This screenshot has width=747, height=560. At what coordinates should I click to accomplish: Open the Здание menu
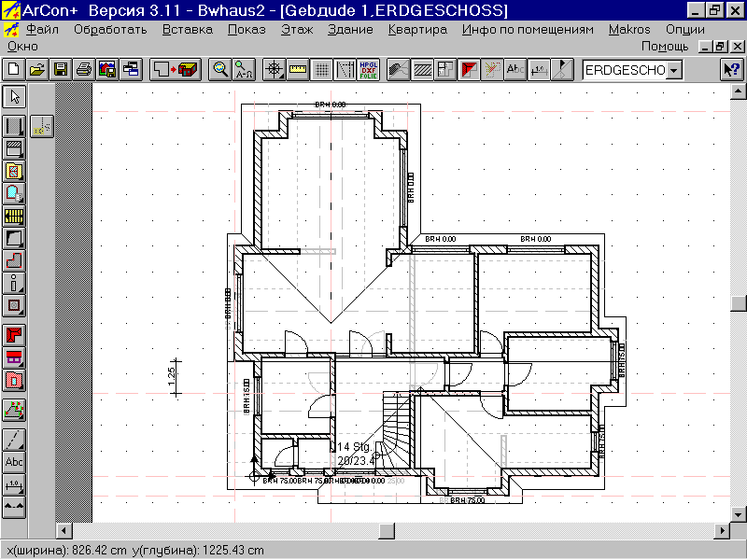point(350,29)
